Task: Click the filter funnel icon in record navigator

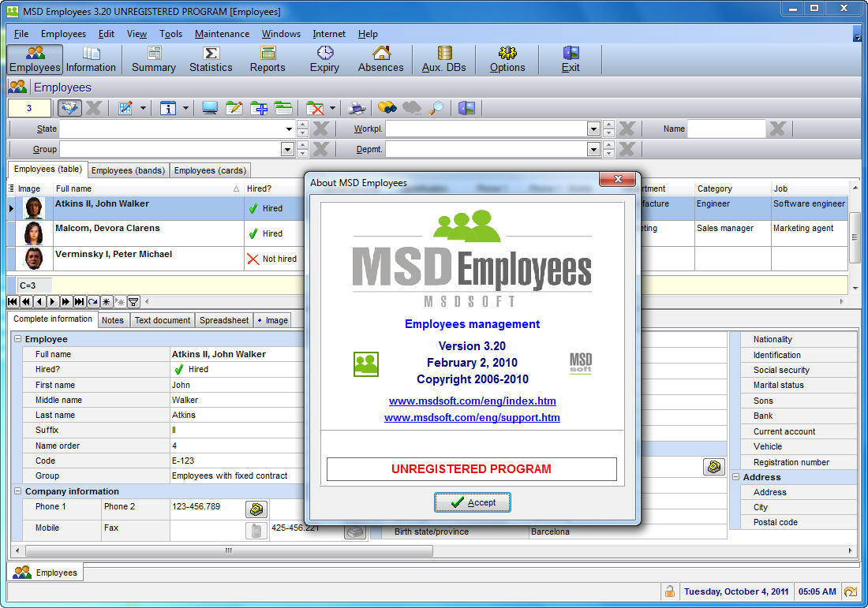Action: (x=133, y=301)
